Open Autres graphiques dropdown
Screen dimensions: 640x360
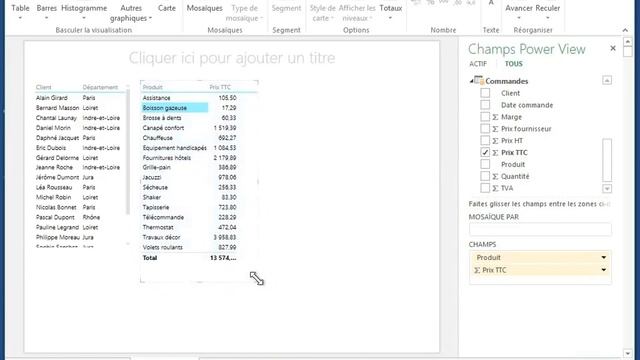pyautogui.click(x=131, y=13)
